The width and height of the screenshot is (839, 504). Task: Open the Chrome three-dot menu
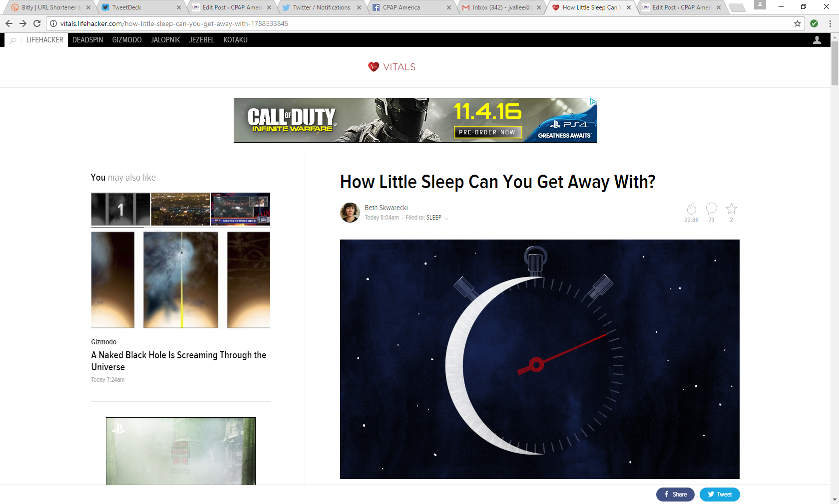(830, 23)
